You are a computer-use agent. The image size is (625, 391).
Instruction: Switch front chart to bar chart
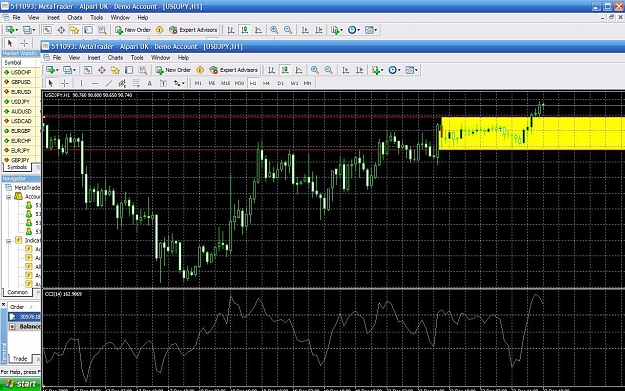(271, 70)
